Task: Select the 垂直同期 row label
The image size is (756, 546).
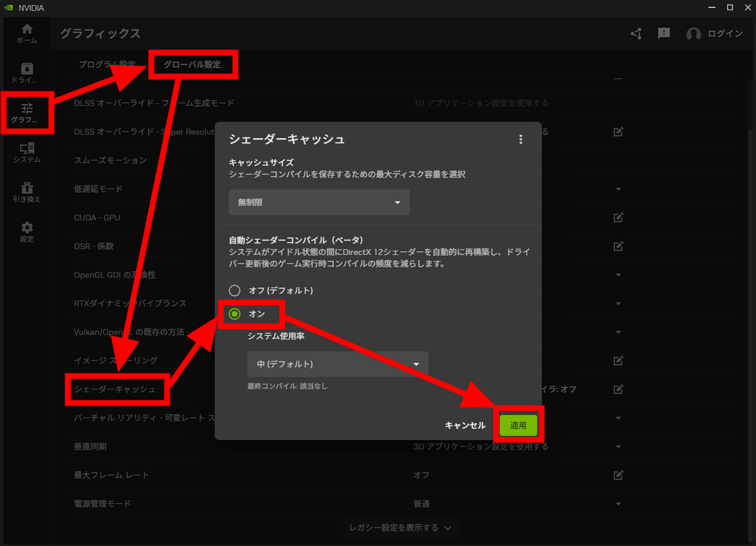Action: [90, 446]
